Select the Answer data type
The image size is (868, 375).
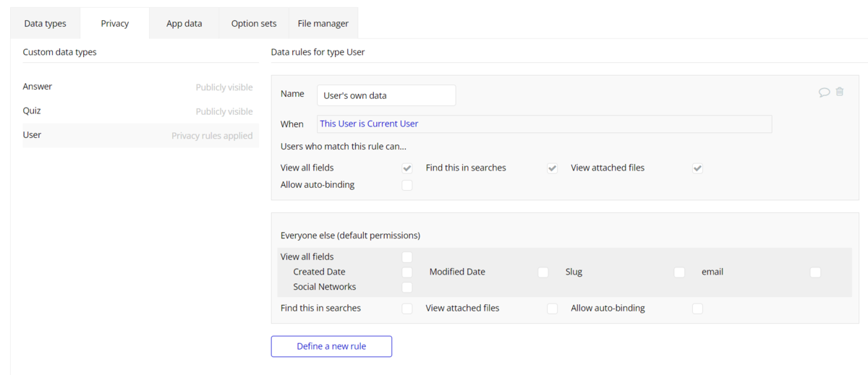point(38,87)
